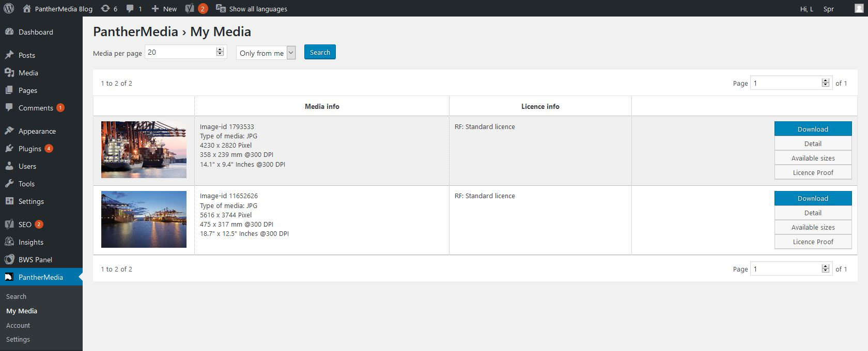
Task: Open PantherMedia Settings submenu item
Action: tap(18, 339)
